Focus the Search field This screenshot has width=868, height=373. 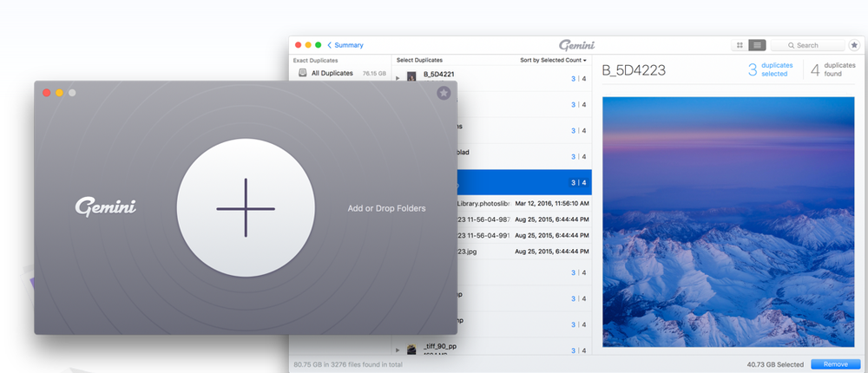point(807,45)
